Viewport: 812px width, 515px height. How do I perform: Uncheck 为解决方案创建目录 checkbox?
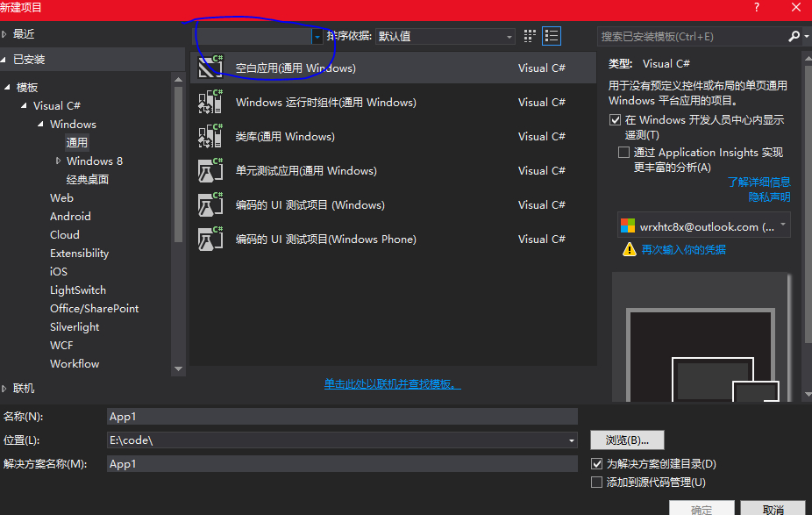tap(596, 463)
